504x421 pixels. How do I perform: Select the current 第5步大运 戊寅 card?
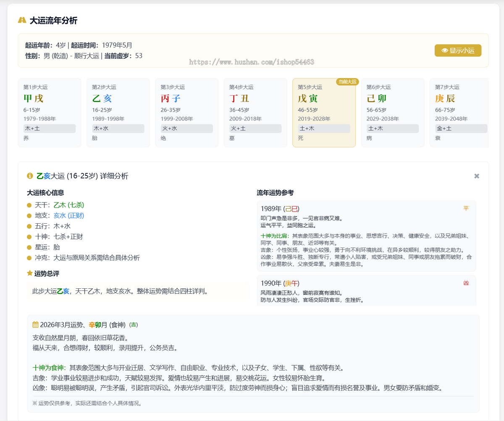tap(324, 112)
